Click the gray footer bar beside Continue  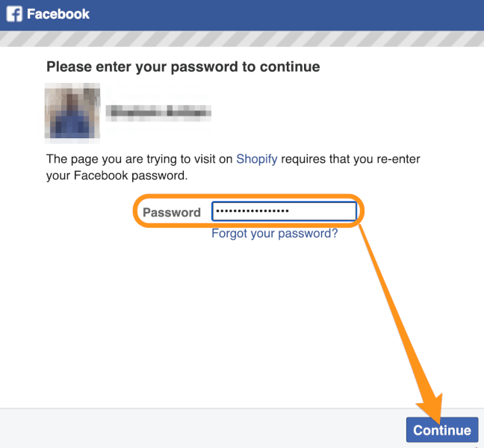pyautogui.click(x=201, y=429)
